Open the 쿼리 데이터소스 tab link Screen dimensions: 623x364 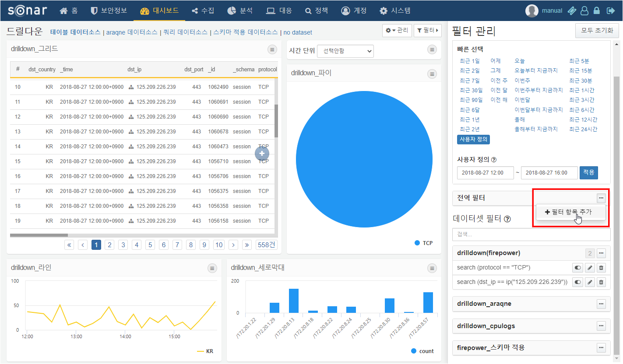(186, 32)
